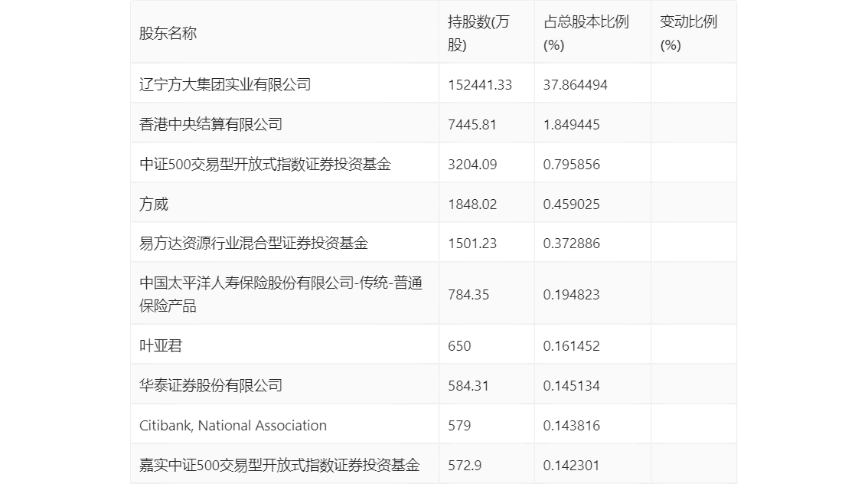Click percentage 0.161452

point(571,346)
